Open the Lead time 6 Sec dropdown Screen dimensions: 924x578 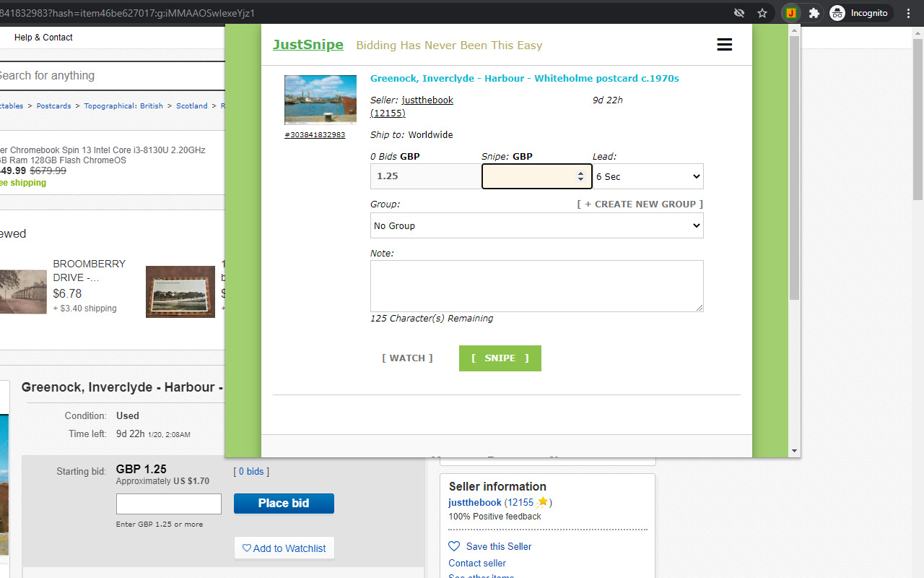pyautogui.click(x=648, y=176)
